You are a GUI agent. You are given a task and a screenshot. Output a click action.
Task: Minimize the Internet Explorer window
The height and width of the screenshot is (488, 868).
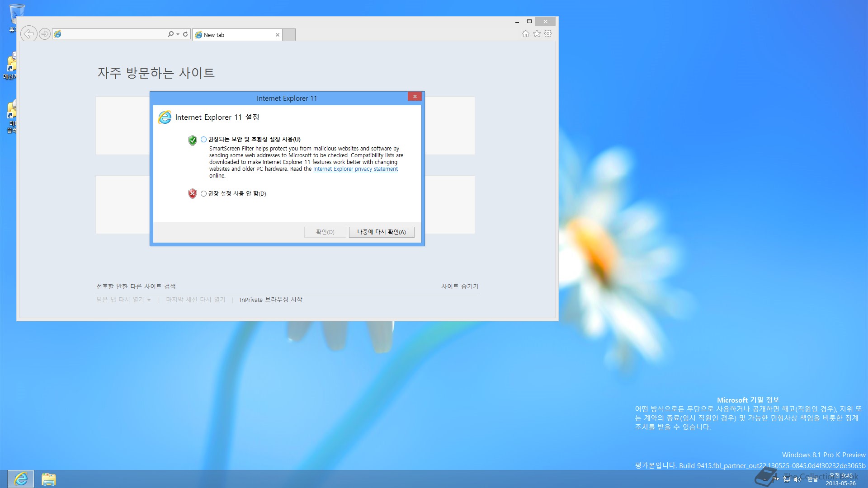[517, 22]
